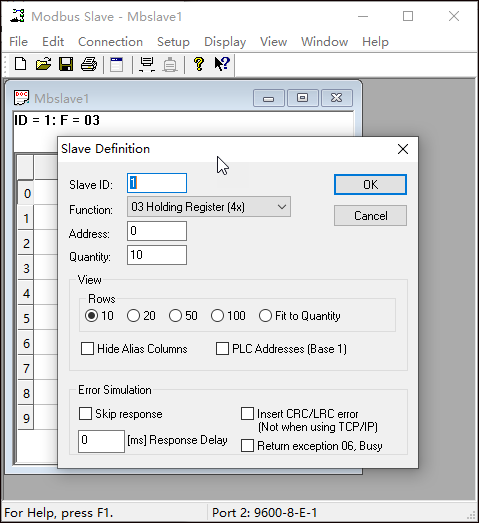Screen dimensions: 479x523
Task: Select the 100 rows radio button
Action: pos(217,316)
